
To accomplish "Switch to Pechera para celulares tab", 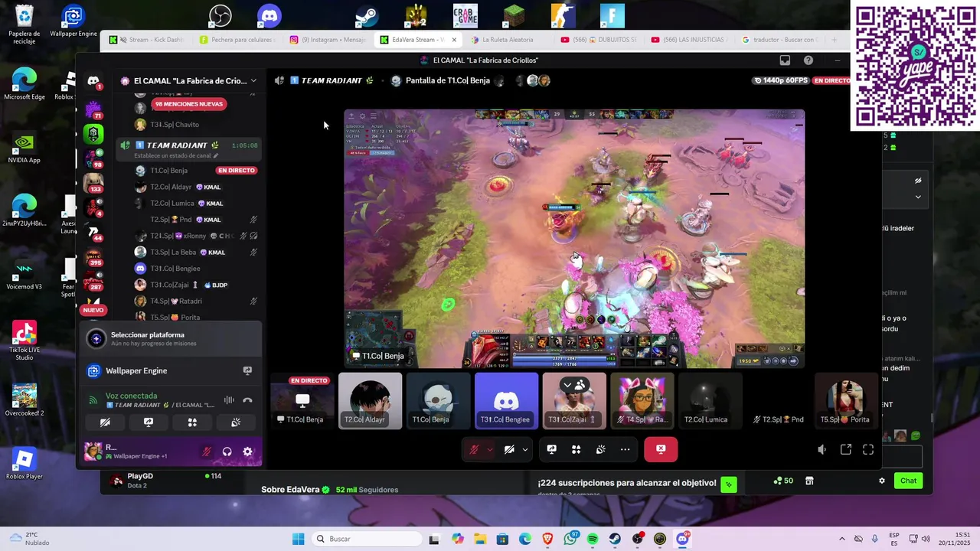I will click(x=237, y=40).
